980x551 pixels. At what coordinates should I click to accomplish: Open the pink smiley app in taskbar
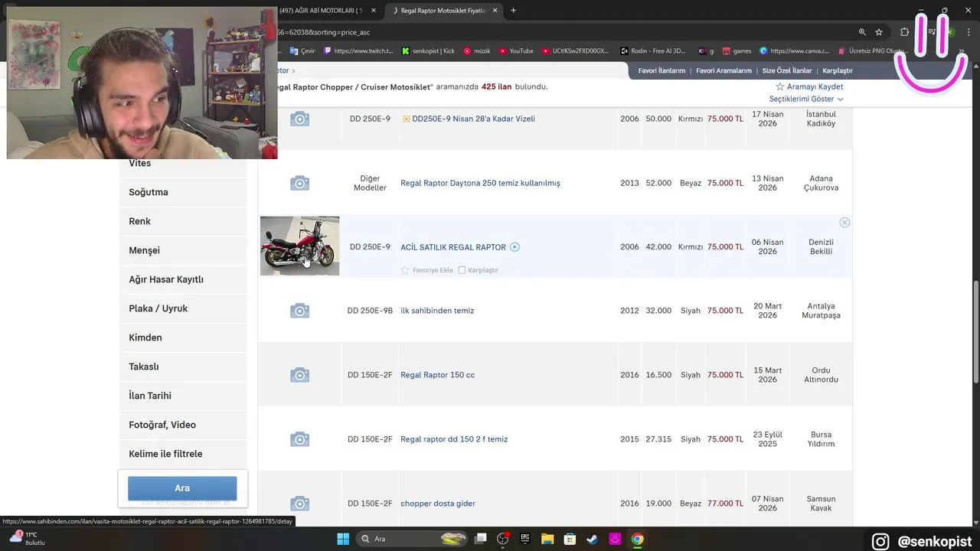click(615, 539)
